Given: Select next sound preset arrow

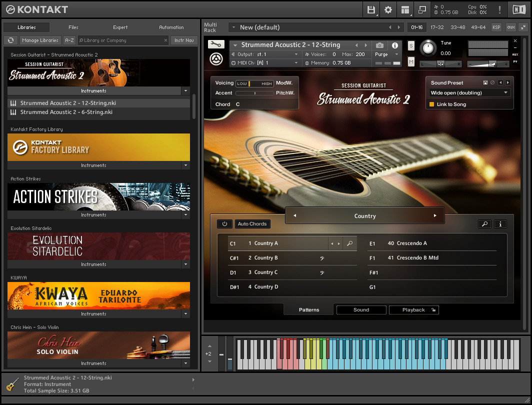Looking at the screenshot, I should [507, 82].
